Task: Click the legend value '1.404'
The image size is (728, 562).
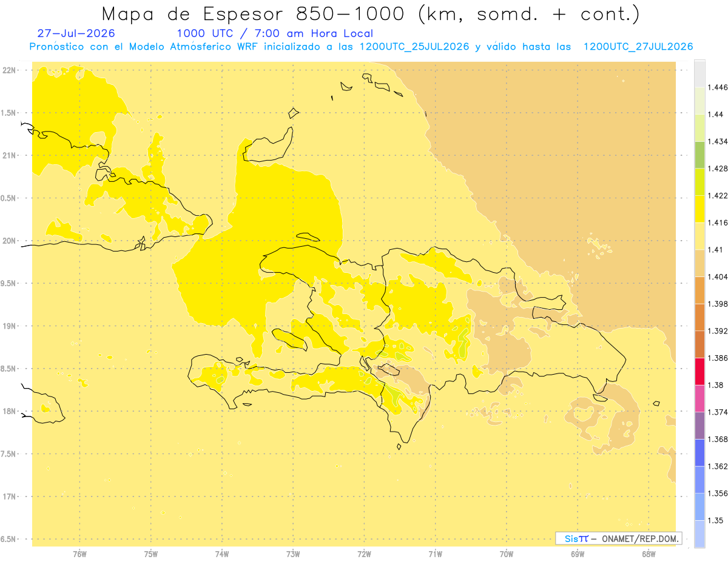Action: [718, 276]
